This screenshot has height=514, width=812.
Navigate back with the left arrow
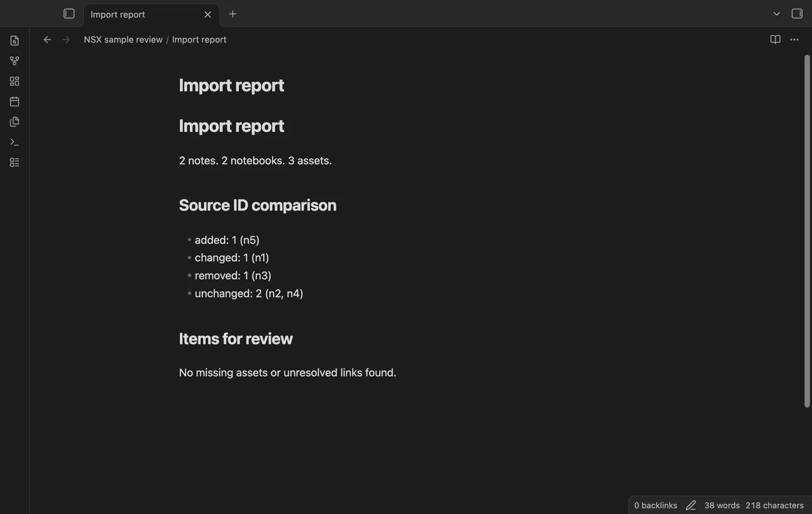click(x=47, y=40)
